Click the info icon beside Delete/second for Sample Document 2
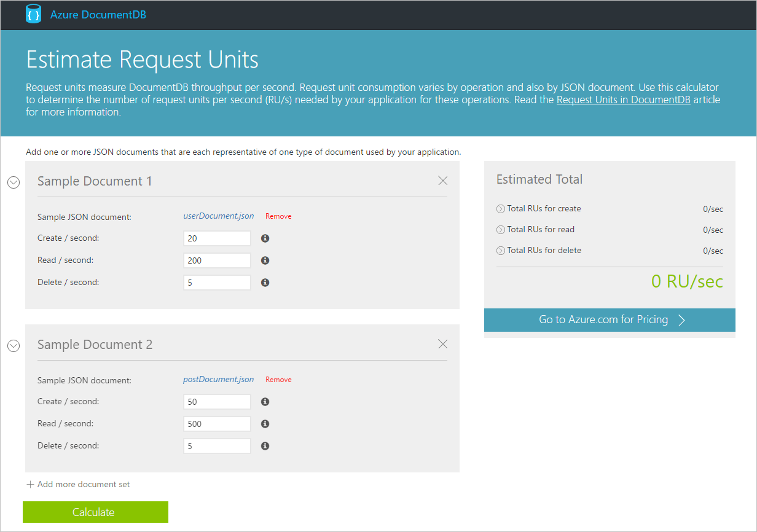This screenshot has width=757, height=532. [265, 445]
